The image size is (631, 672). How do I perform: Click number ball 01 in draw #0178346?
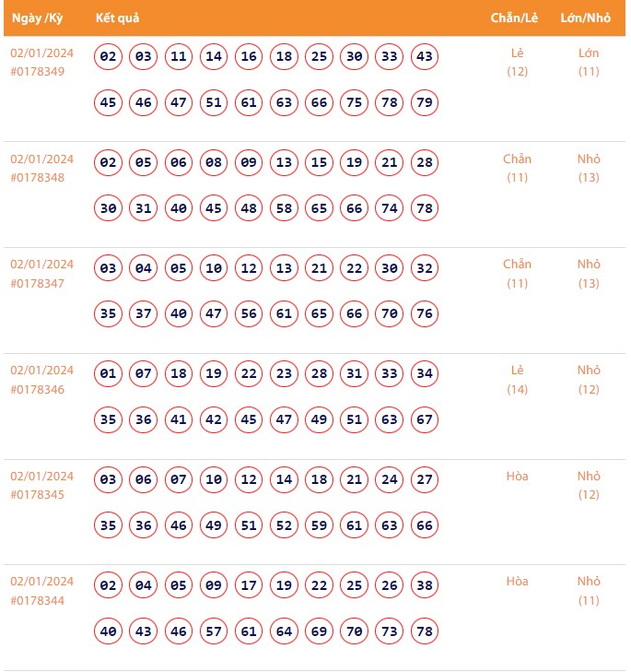coord(109,374)
